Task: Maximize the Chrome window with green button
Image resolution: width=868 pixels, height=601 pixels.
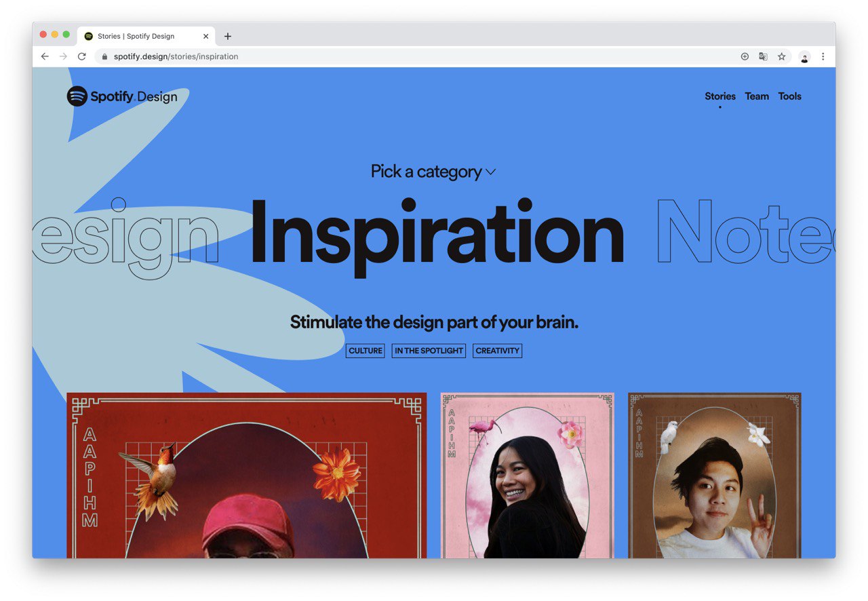Action: (66, 35)
